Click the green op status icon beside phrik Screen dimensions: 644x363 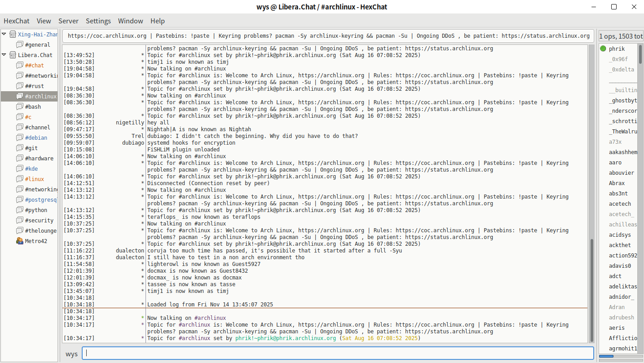[x=603, y=49]
